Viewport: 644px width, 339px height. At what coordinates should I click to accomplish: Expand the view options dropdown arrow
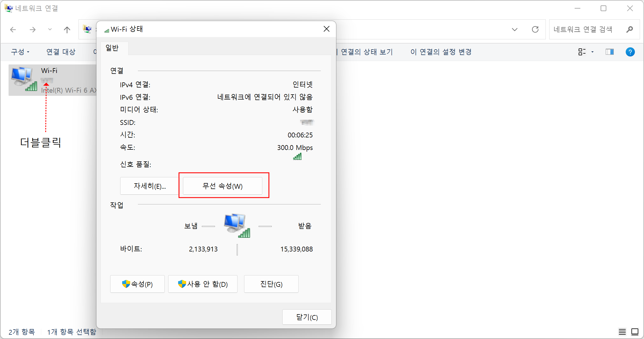pos(592,52)
